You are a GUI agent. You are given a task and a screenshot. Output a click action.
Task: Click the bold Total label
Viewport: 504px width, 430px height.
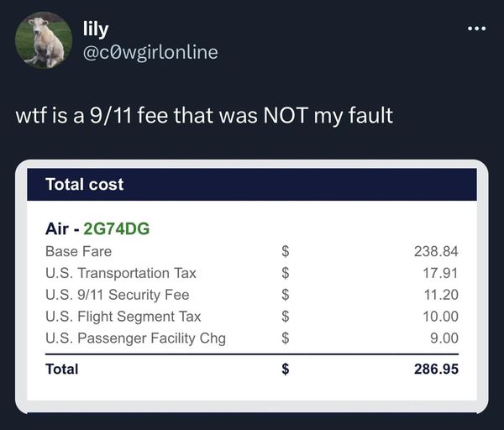point(61,369)
